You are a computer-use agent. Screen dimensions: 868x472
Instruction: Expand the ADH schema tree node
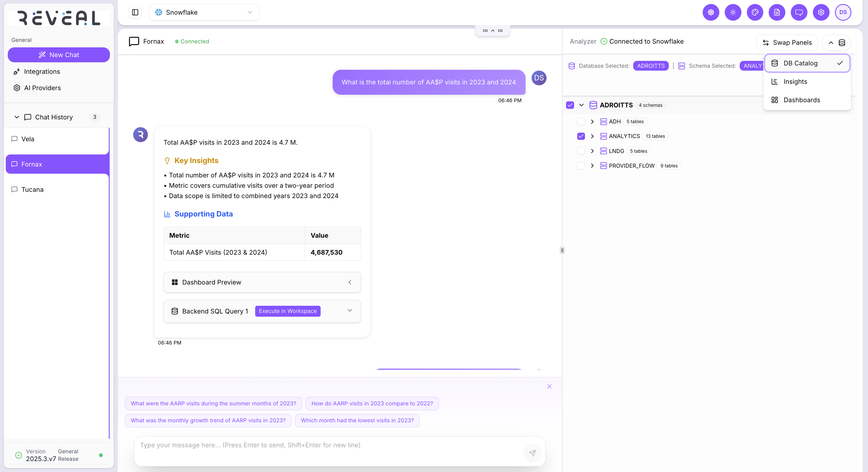coord(592,121)
